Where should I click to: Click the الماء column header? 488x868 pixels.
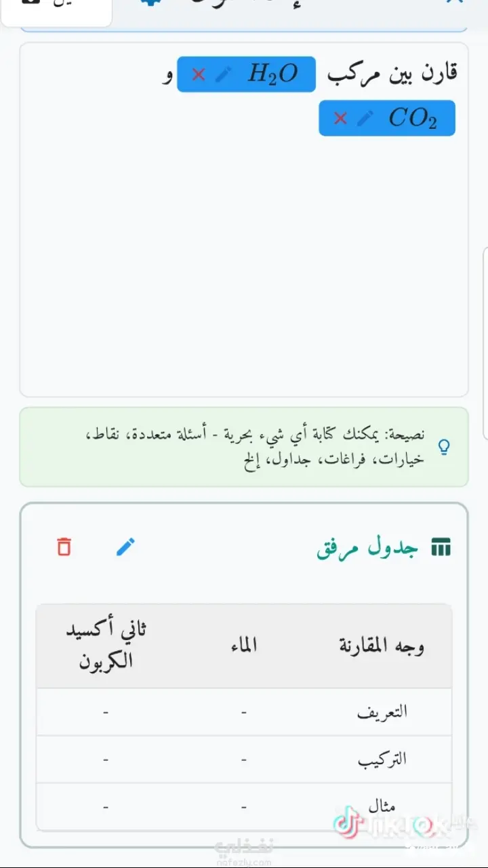243,646
